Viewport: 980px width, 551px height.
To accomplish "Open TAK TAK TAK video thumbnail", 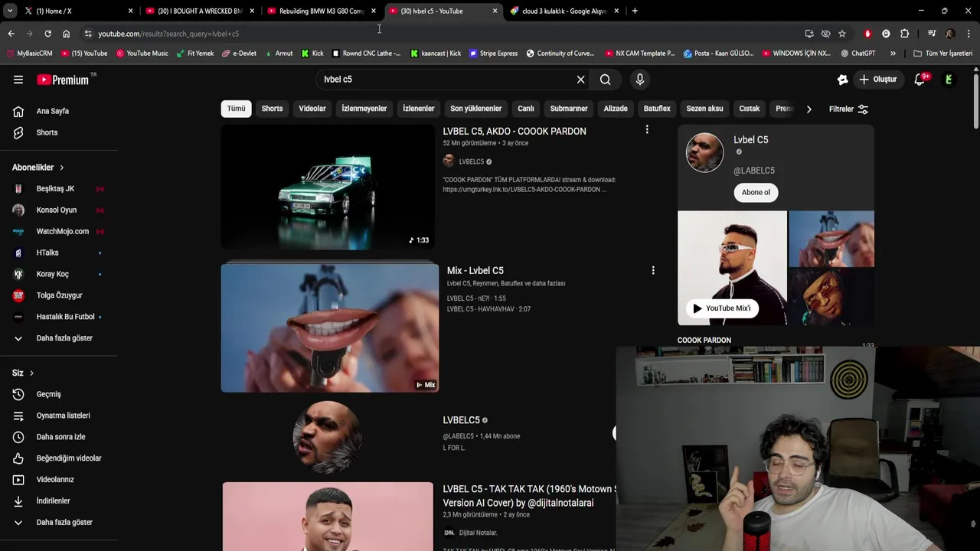I will 328,517.
